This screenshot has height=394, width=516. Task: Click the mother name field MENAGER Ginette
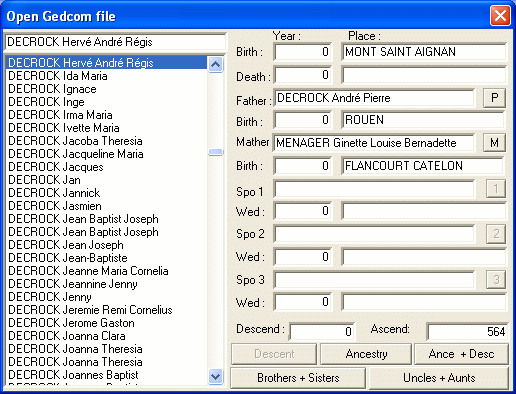pyautogui.click(x=374, y=143)
